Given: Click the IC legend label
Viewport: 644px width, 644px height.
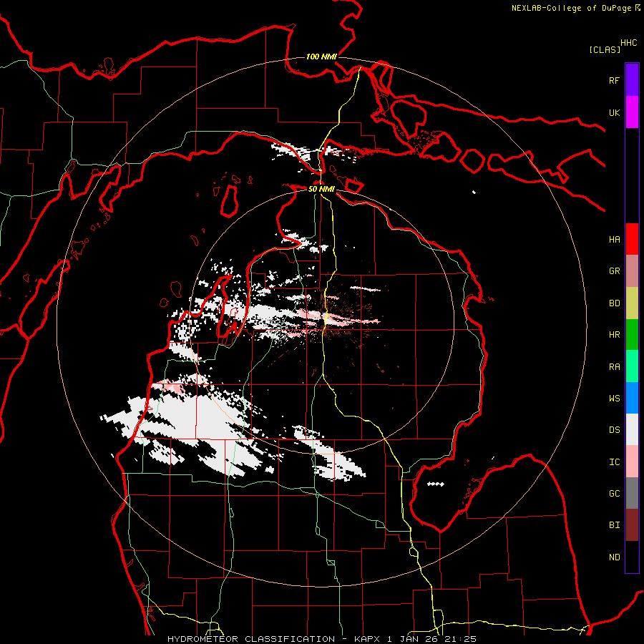Looking at the screenshot, I should coord(614,462).
